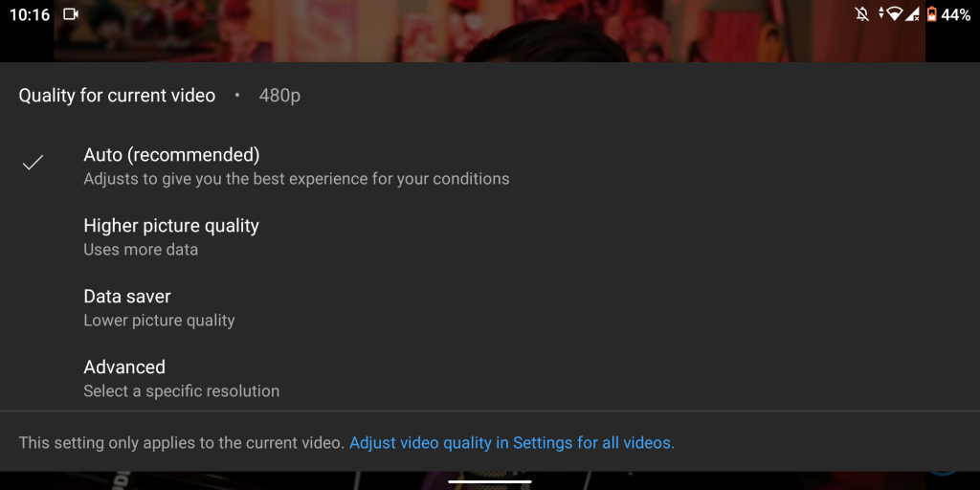
Task: Tap the data activity arrows icon
Action: [881, 14]
